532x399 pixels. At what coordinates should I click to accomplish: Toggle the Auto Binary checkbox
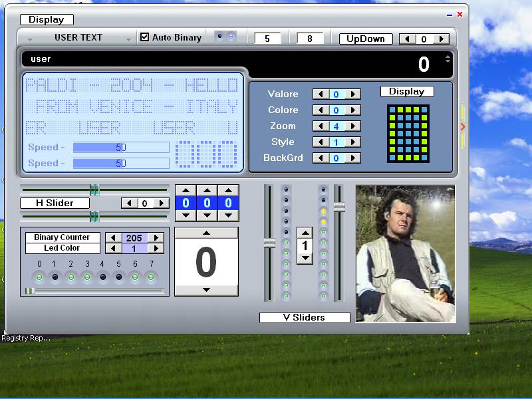tap(145, 37)
